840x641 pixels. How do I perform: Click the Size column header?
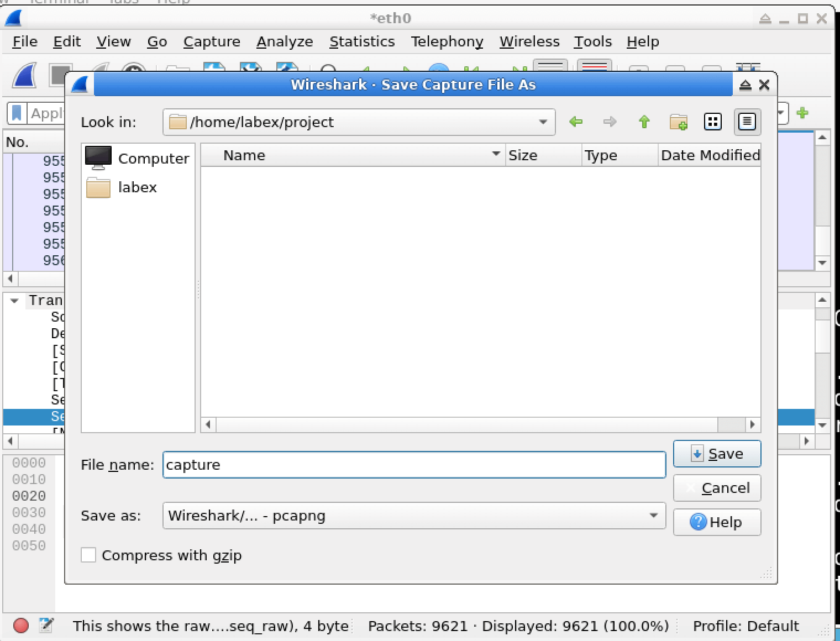tap(544, 155)
